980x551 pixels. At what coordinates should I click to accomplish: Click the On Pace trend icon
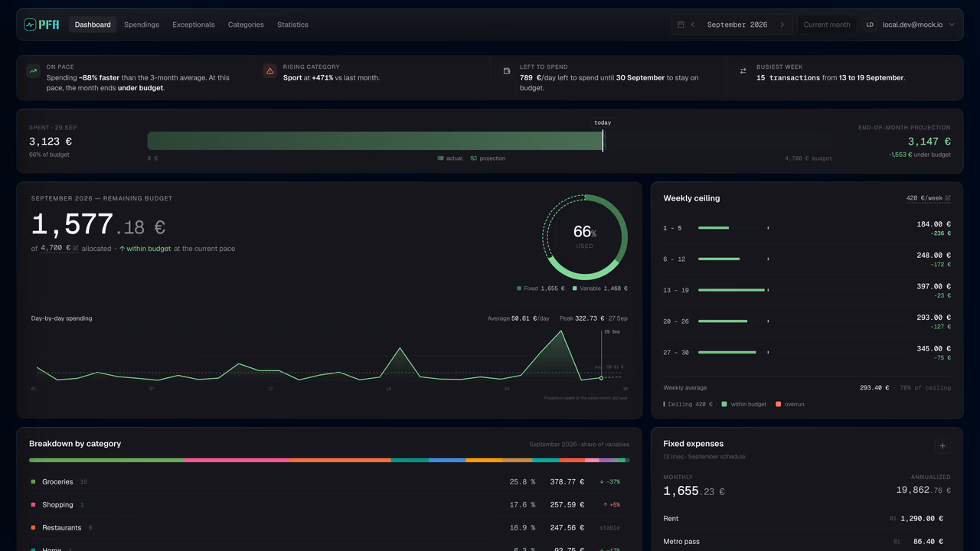pos(33,71)
